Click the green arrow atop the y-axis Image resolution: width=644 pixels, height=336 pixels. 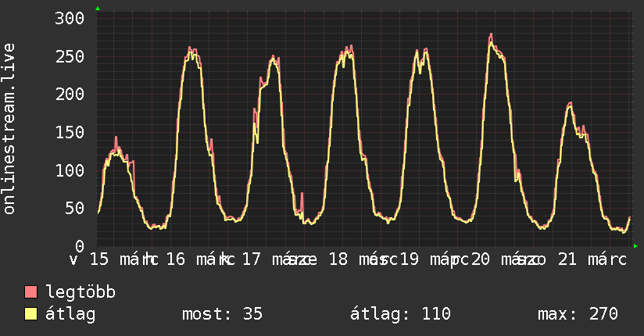pos(98,9)
